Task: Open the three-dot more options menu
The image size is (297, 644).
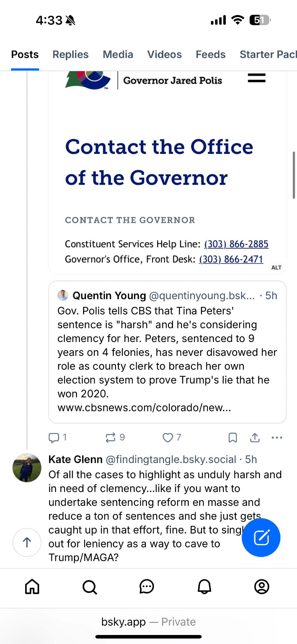Action: (x=277, y=438)
